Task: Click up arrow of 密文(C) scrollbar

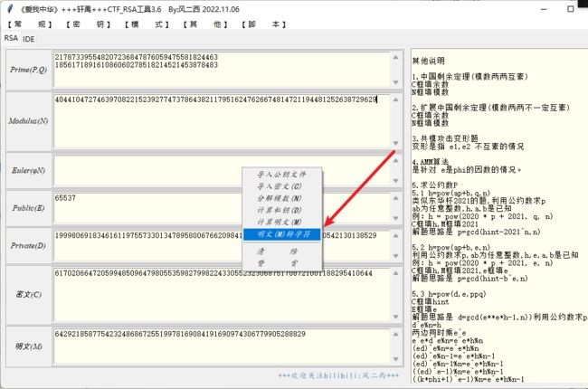Action: click(397, 273)
